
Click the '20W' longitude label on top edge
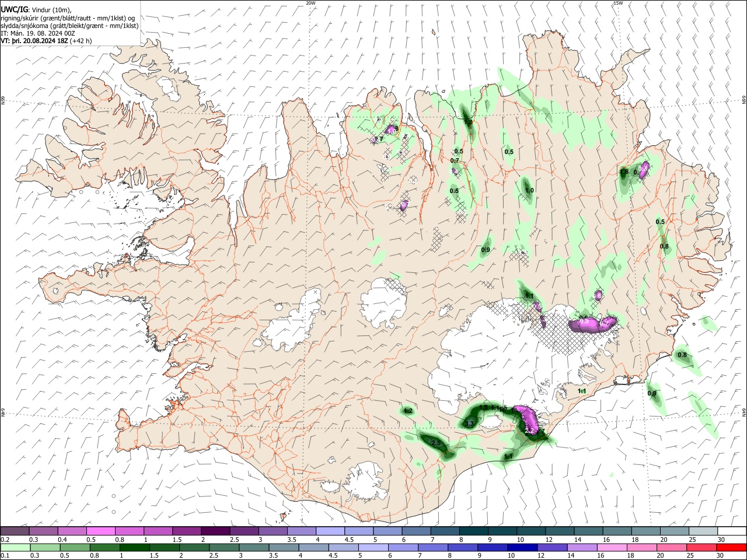point(310,3)
